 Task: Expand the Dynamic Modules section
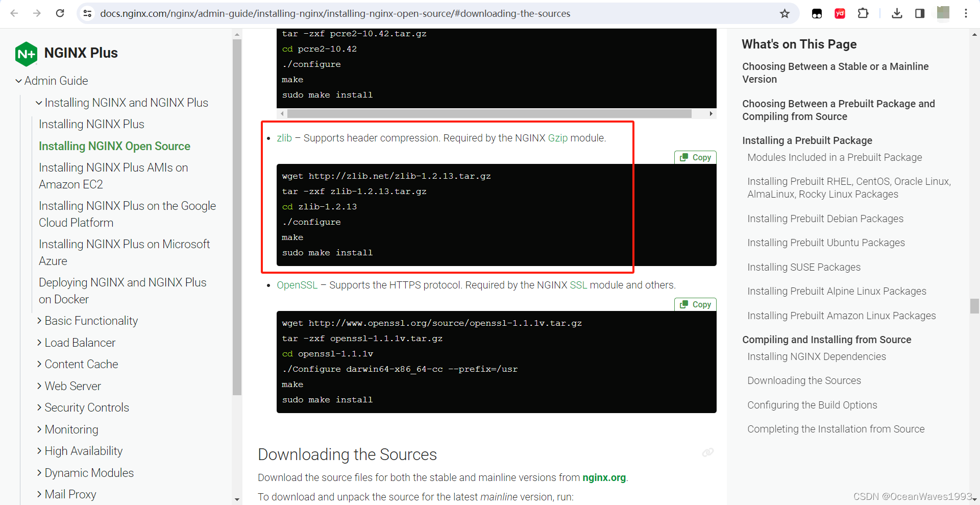pyautogui.click(x=39, y=473)
